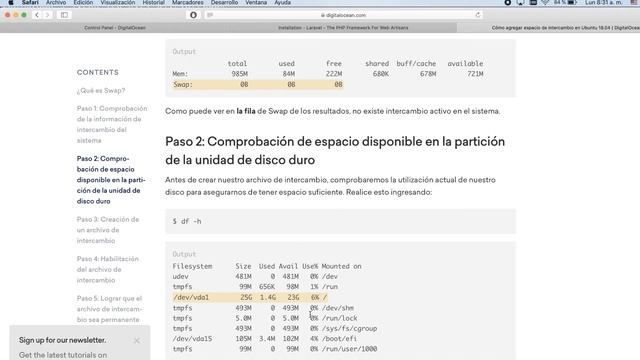
Task: Click the screen-record status icon in menu bar
Action: pyautogui.click(x=507, y=2)
